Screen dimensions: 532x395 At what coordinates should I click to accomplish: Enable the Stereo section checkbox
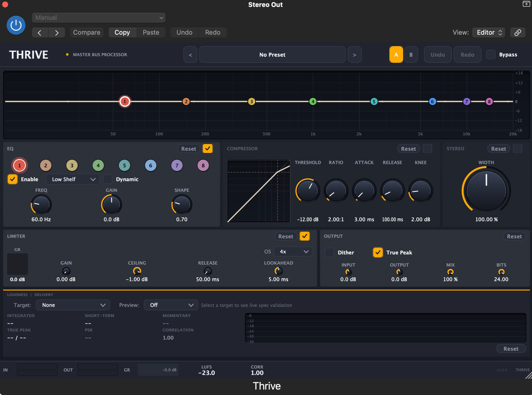pos(517,148)
